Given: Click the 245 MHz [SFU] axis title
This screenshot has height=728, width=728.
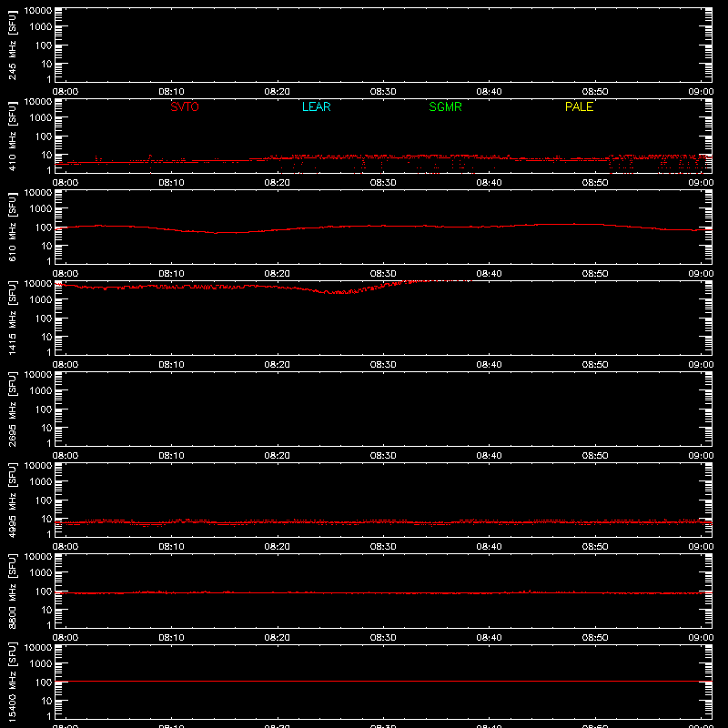Looking at the screenshot, I should point(12,45).
